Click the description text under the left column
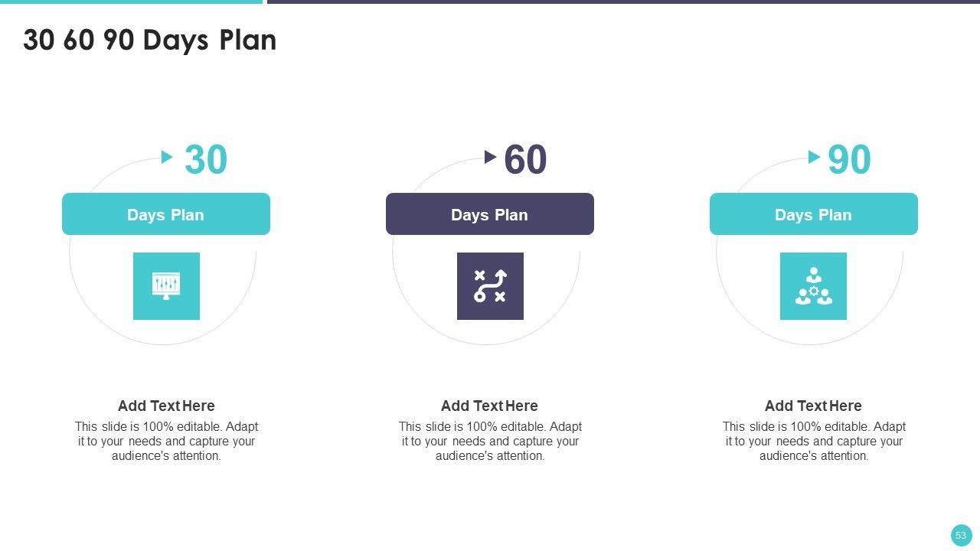The height and width of the screenshot is (551, 980). point(166,441)
